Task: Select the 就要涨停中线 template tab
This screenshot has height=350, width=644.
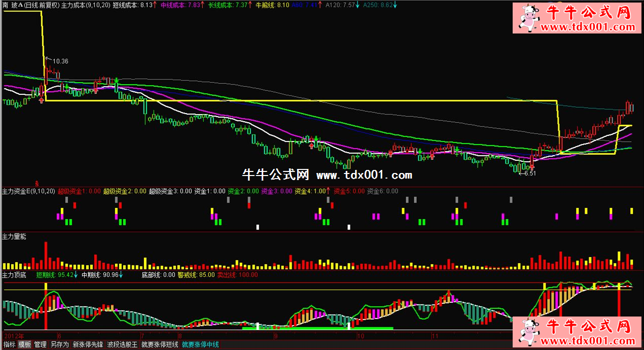Action: tap(200, 345)
